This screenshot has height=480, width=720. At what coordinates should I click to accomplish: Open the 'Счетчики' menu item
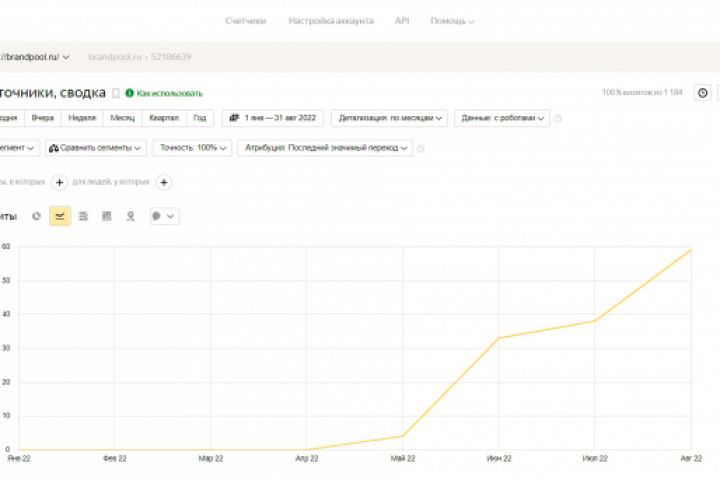coord(246,20)
